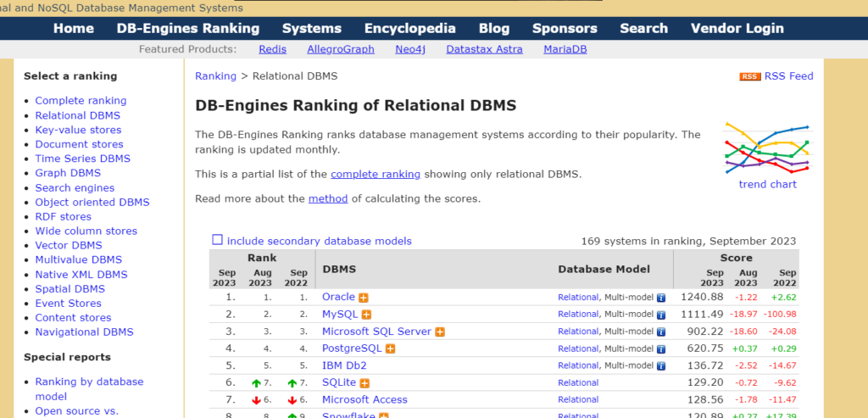Click plus icon beside PostgreSQL
This screenshot has height=418, width=868.
[390, 348]
